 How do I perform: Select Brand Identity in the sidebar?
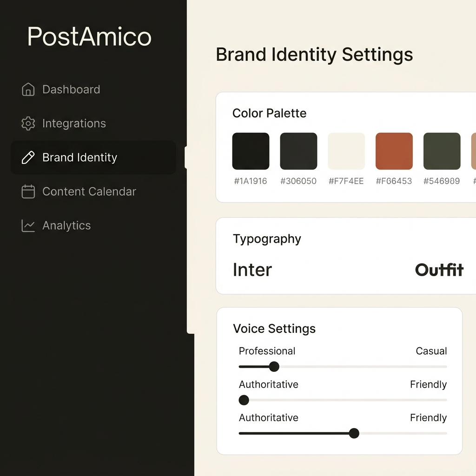[93, 157]
